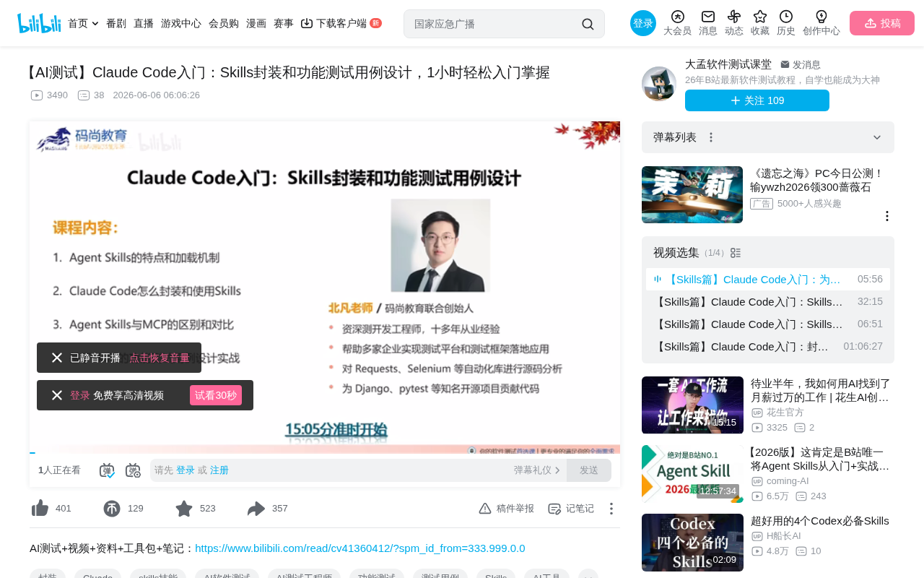Click the coming-AI uploader name
This screenshot has width=924, height=578.
788,480
